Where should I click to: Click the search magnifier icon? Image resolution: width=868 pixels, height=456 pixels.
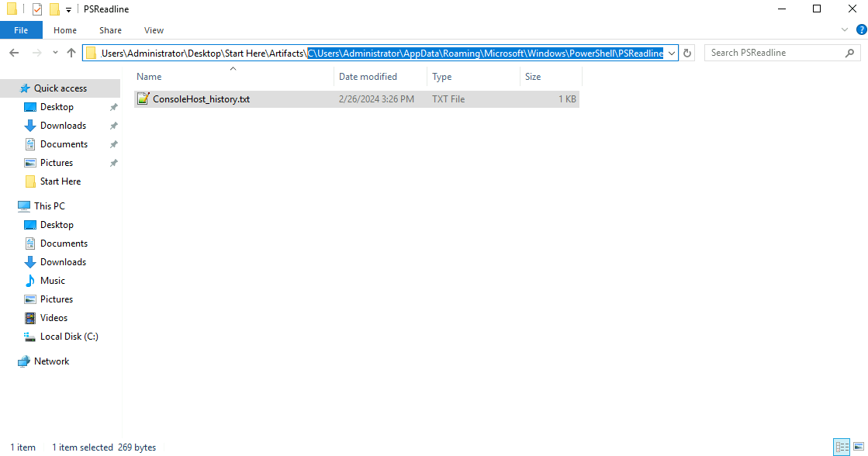pyautogui.click(x=849, y=53)
